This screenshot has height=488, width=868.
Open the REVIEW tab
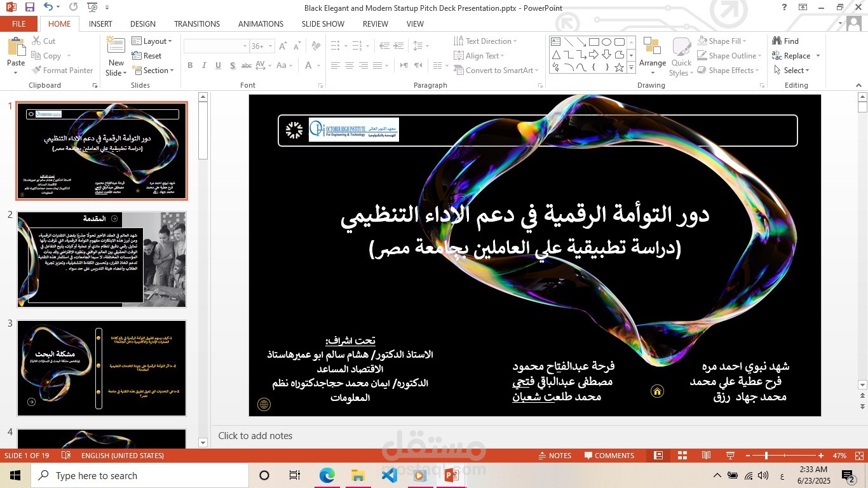375,24
